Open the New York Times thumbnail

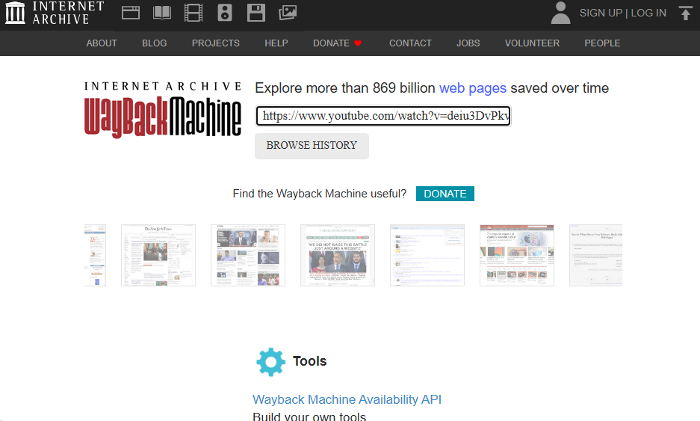[158, 255]
